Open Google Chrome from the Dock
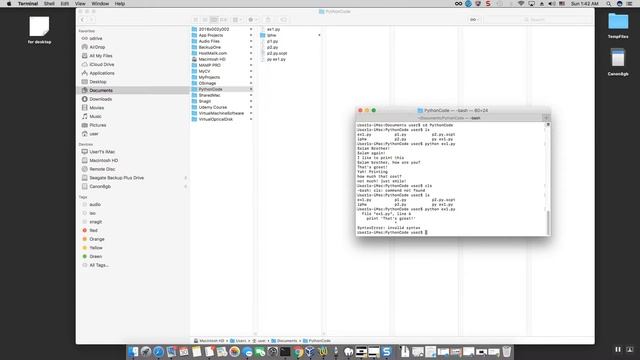The height and width of the screenshot is (360, 640). click(x=298, y=352)
